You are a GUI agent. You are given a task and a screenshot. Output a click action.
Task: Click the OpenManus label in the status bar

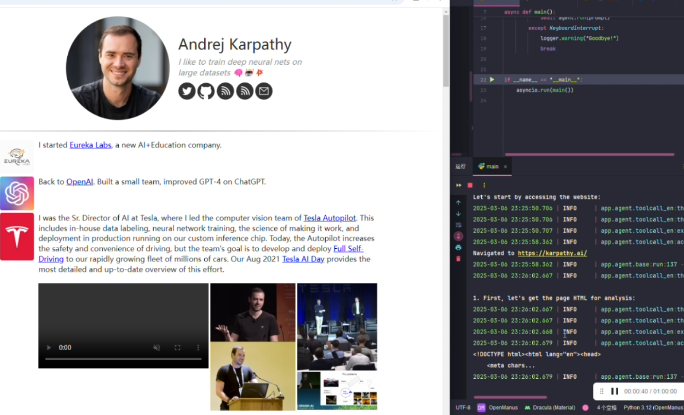(x=503, y=408)
